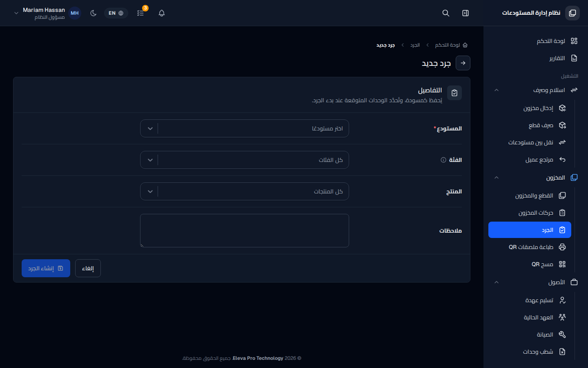Screen dimensions: 588x368
Task: Open نقل بين مستودعات sidebar item
Action: (530, 142)
